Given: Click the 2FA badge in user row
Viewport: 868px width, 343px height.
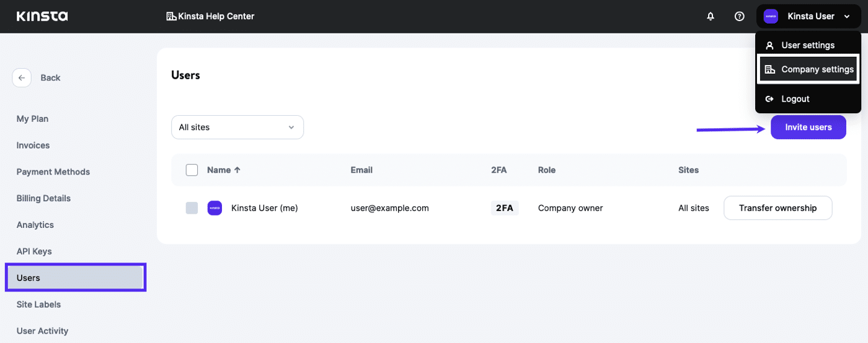Looking at the screenshot, I should (x=505, y=208).
